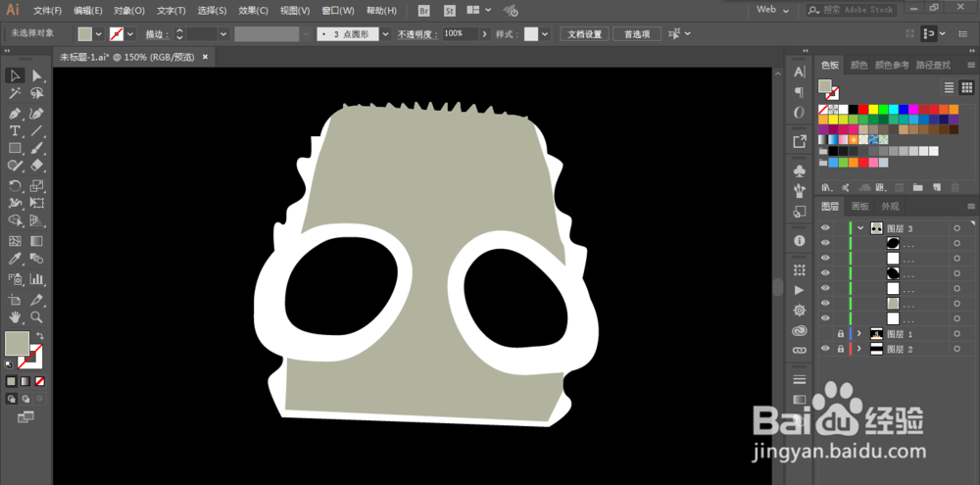This screenshot has width=980, height=485.
Task: Open the 对象(O) menu
Action: (129, 11)
